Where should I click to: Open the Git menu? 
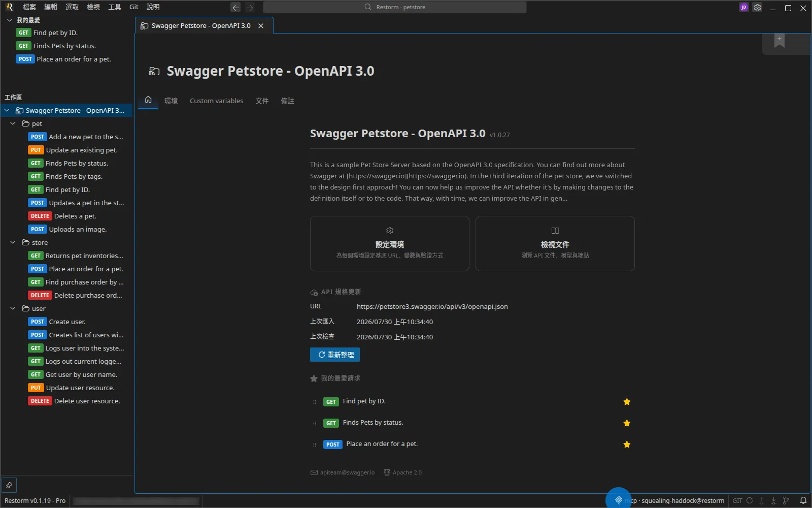pos(134,7)
